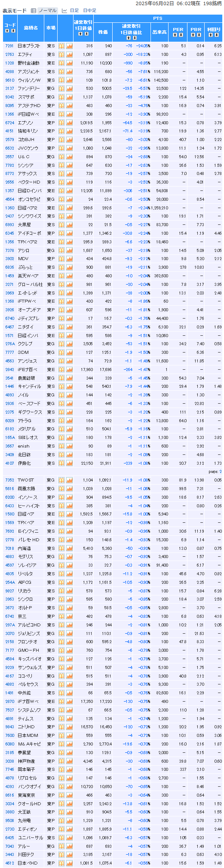The image size is (224, 868).
Task: Open stock code 7291 link
Action: tap(9, 46)
